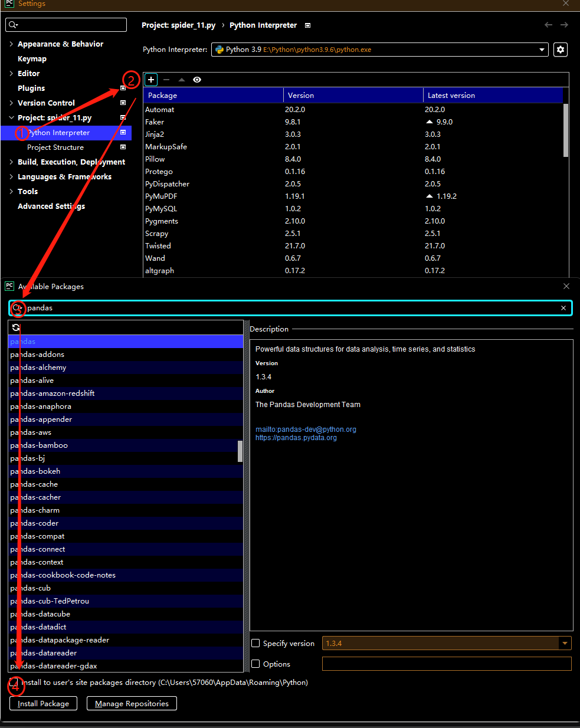Click Project: spider_11.py breadcrumb
The height and width of the screenshot is (728, 580).
point(178,25)
